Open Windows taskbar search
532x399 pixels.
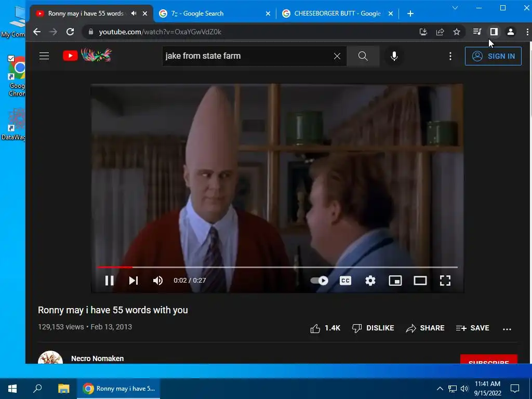click(x=37, y=389)
